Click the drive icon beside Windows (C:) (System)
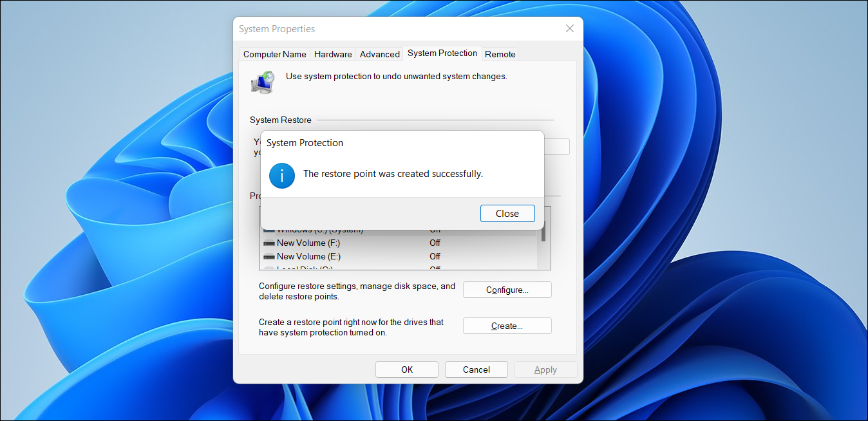This screenshot has height=421, width=868. click(269, 229)
